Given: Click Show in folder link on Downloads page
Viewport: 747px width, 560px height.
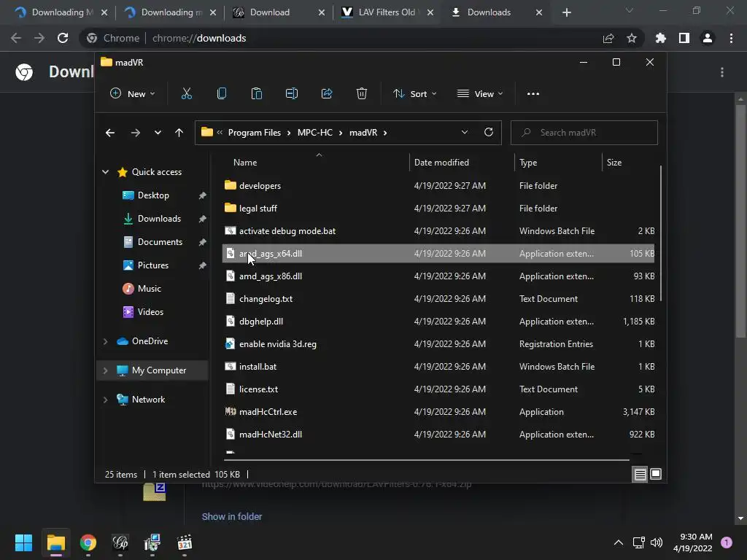Looking at the screenshot, I should coord(232,517).
